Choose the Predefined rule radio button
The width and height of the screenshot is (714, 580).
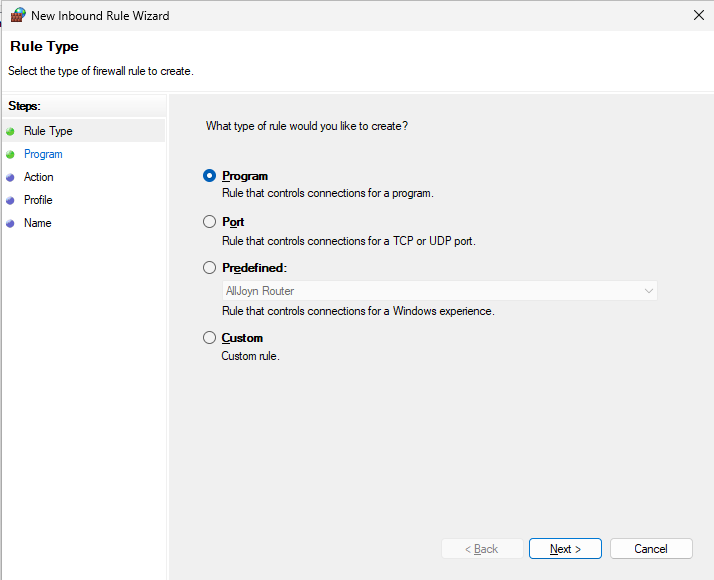(209, 268)
